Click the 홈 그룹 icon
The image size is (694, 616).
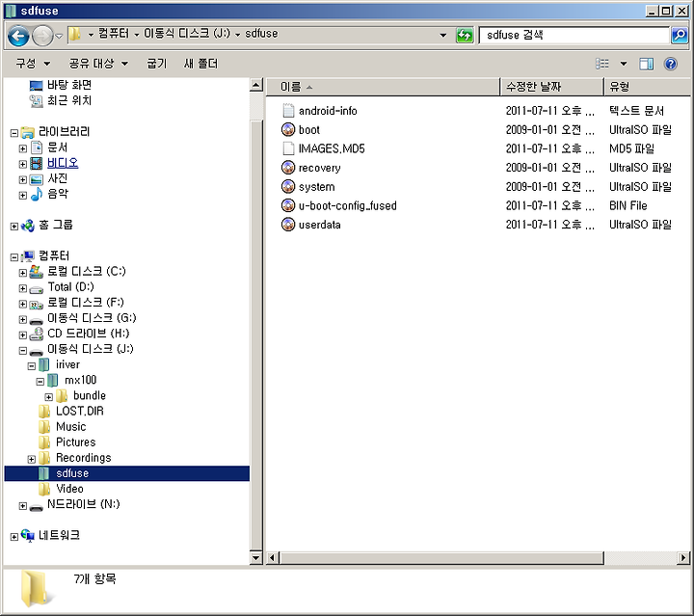(27, 226)
